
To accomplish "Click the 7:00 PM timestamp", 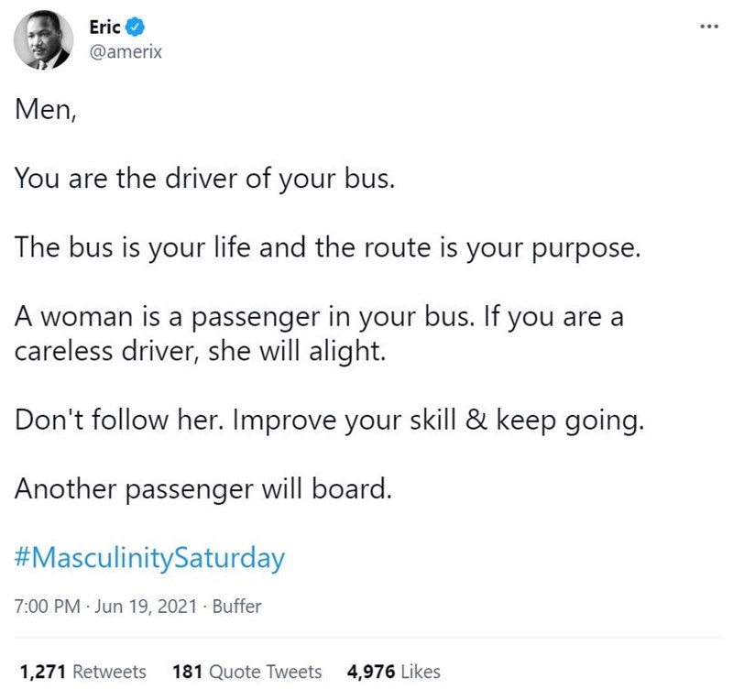I will click(x=48, y=606).
